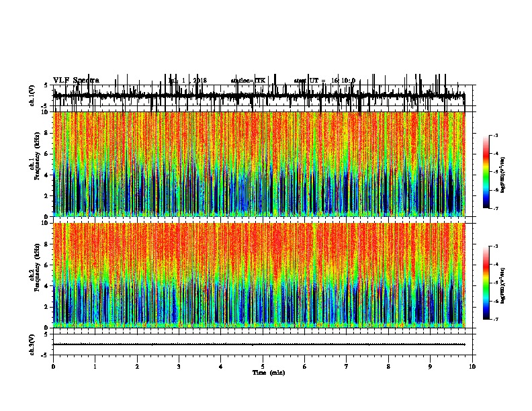Viewport: 532px width, 411px height.
Task: Click the ch.2 Frequency (kHz) axis label
Action: [x=34, y=267]
